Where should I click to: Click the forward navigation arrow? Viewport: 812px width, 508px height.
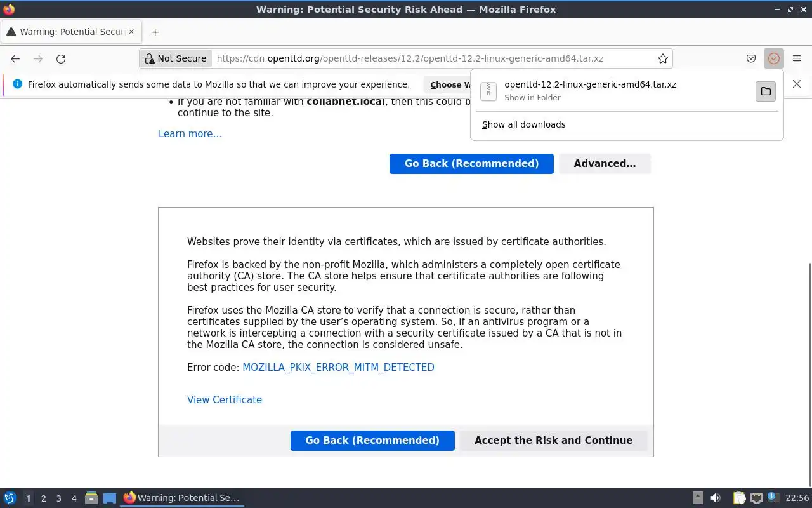pyautogui.click(x=38, y=58)
